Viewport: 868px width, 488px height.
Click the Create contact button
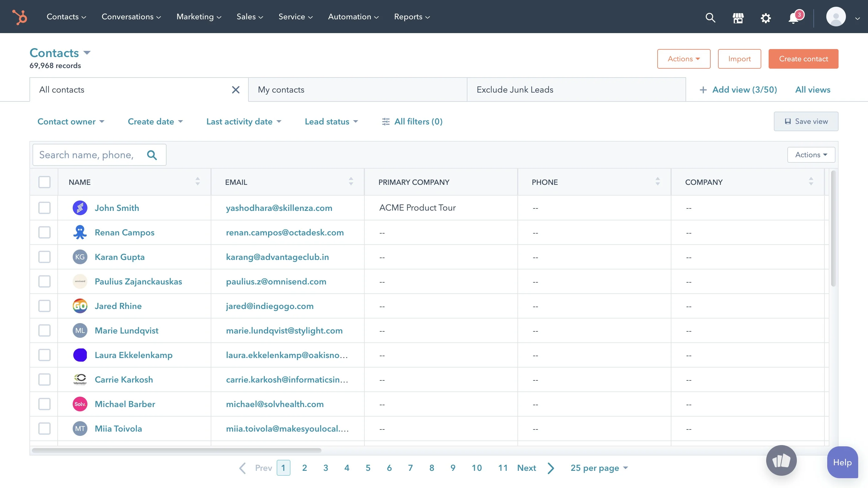pyautogui.click(x=803, y=59)
